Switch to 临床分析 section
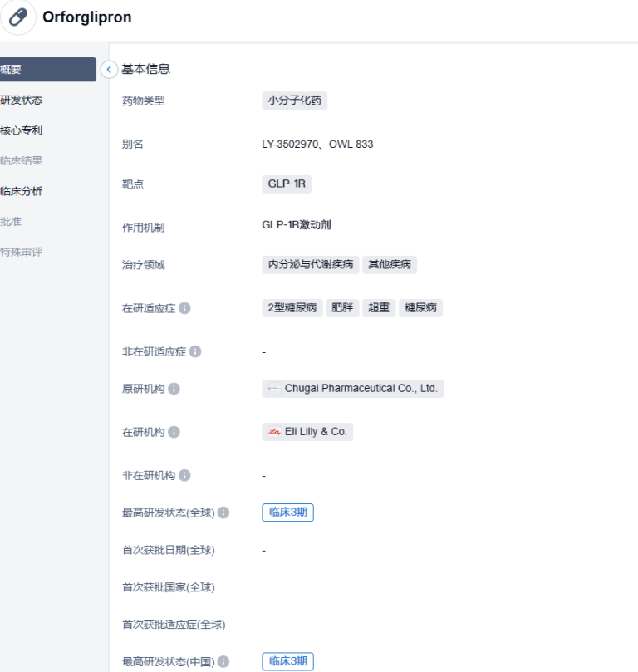 pos(22,191)
